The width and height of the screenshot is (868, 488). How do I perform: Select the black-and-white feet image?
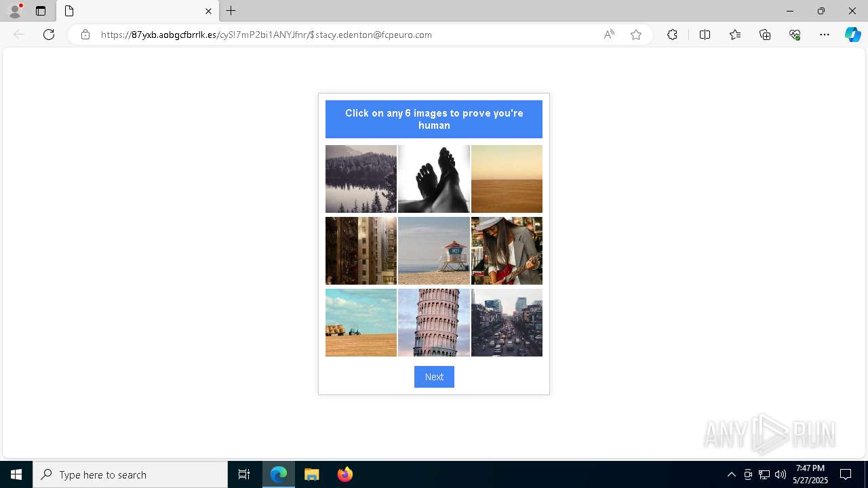[434, 179]
